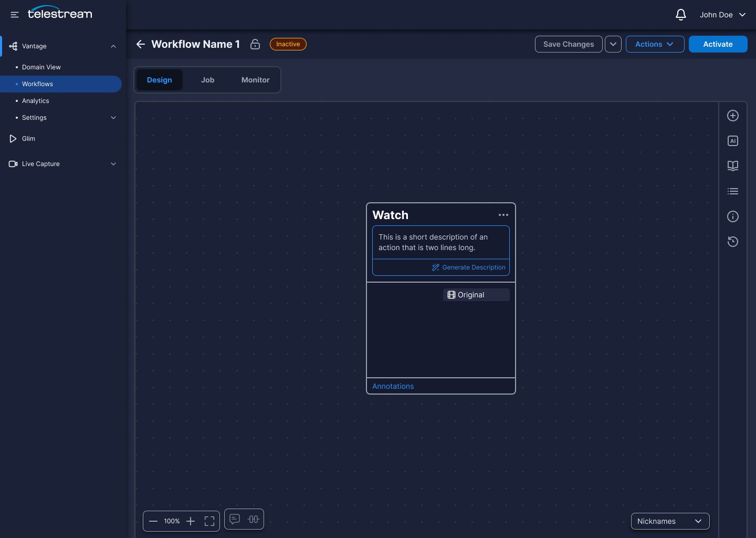Click the Watch description text field
This screenshot has width=756, height=538.
[441, 242]
